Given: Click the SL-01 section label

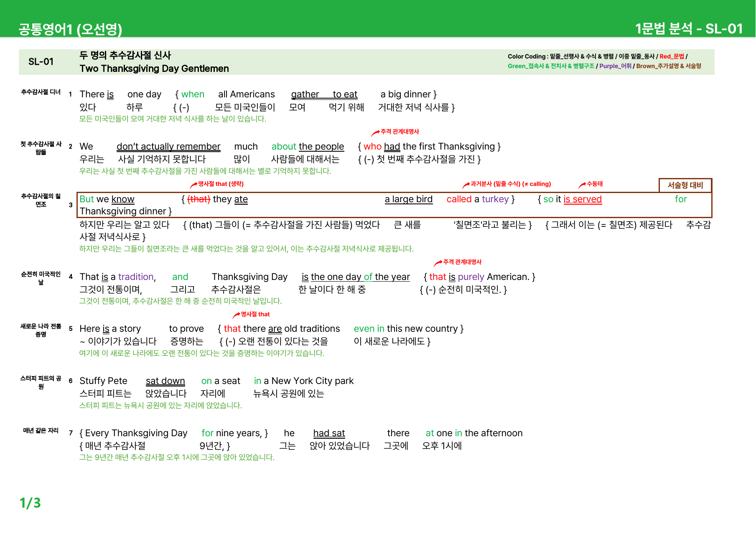Looking at the screenshot, I should [x=41, y=62].
